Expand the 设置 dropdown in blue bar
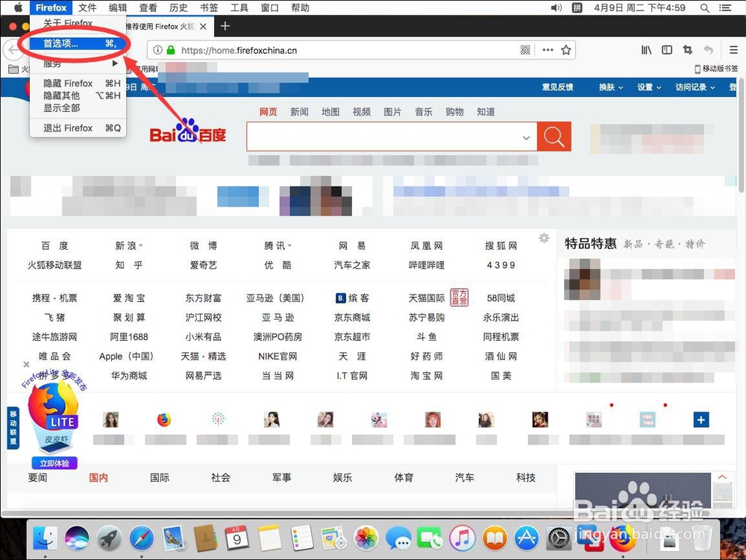This screenshot has width=746, height=560. coord(659,87)
